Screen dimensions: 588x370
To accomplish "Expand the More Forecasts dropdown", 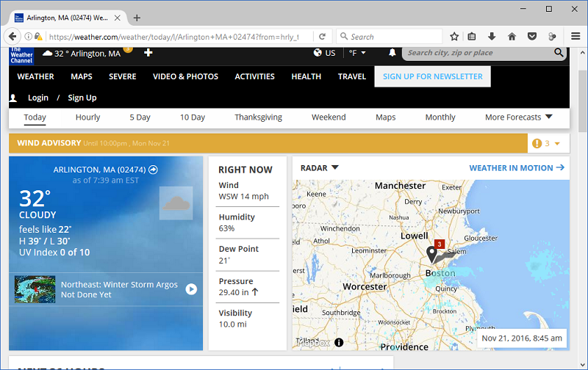I will coord(519,117).
